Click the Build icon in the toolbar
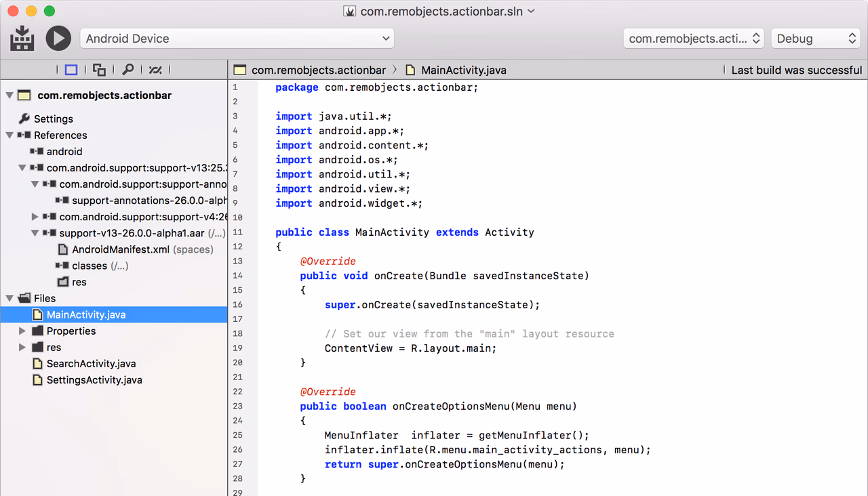Viewport: 868px width, 496px height. pyautogui.click(x=22, y=39)
